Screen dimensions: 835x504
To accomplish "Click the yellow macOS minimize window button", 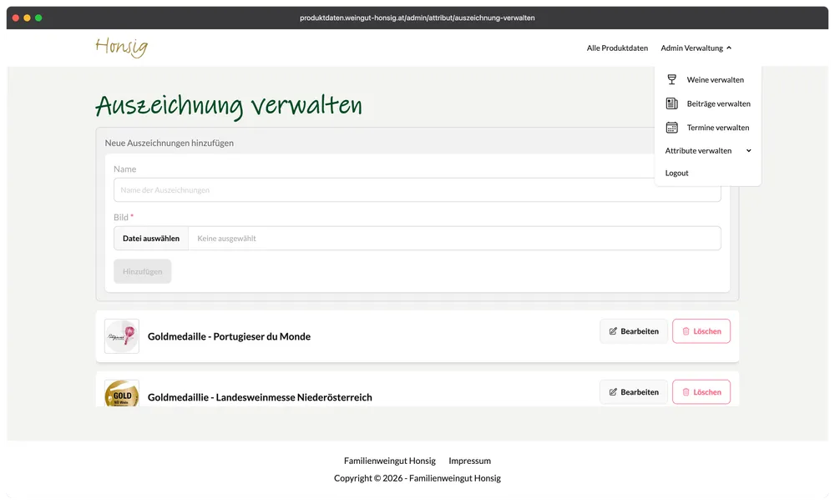I will pyautogui.click(x=27, y=18).
